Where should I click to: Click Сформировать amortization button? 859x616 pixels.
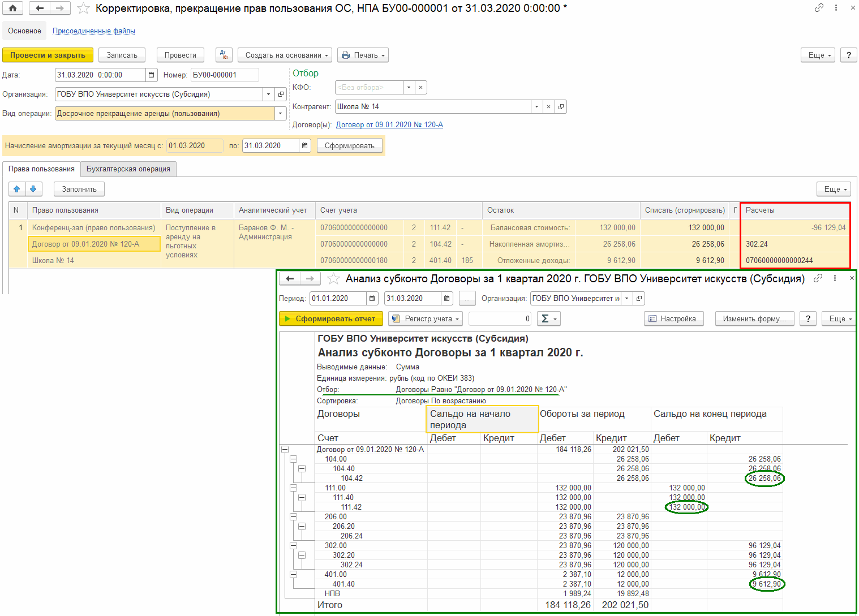350,145
